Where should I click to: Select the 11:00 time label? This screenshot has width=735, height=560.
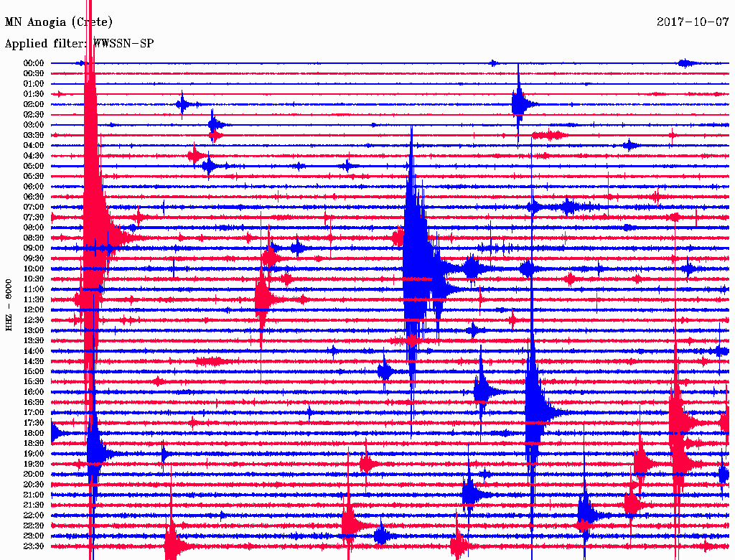tap(34, 289)
